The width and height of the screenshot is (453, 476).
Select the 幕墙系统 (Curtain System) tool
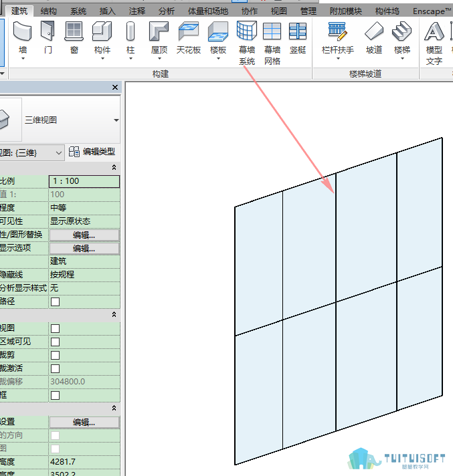(247, 43)
